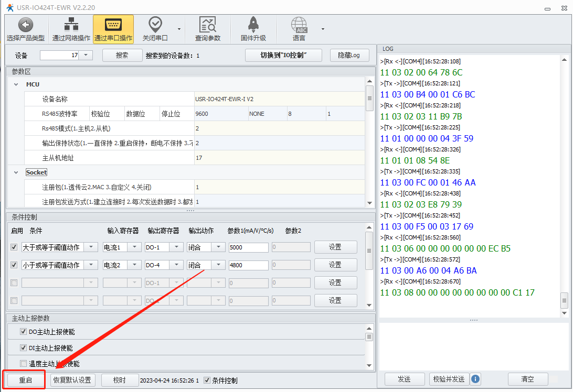Click the 参数1 field containing 5000

tap(249, 247)
